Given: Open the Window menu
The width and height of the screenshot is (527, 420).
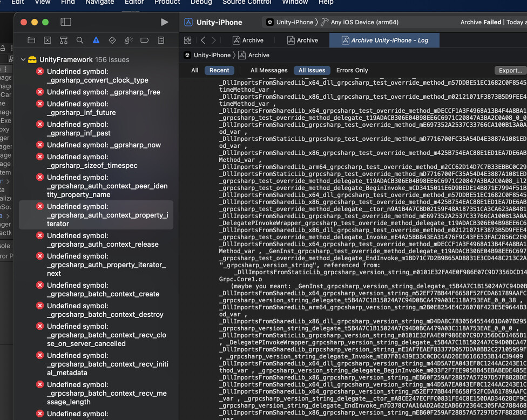Looking at the screenshot, I should coord(295,2).
